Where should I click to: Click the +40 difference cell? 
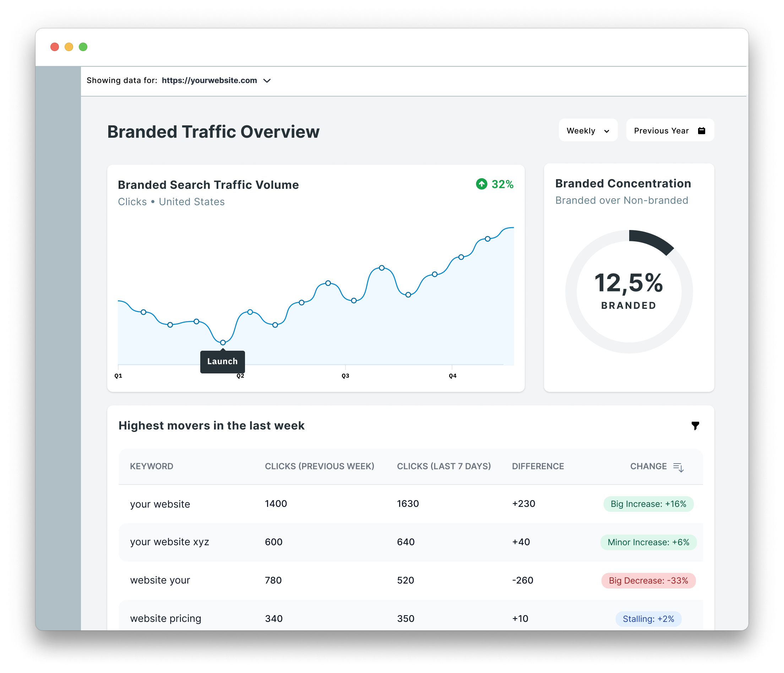pyautogui.click(x=521, y=542)
